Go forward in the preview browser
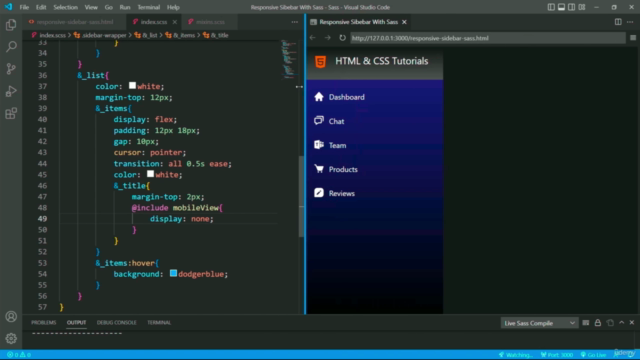 [327, 38]
